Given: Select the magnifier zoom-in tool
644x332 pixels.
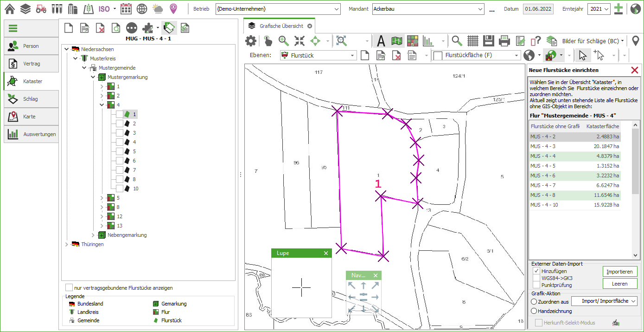Looking at the screenshot, I should 284,41.
